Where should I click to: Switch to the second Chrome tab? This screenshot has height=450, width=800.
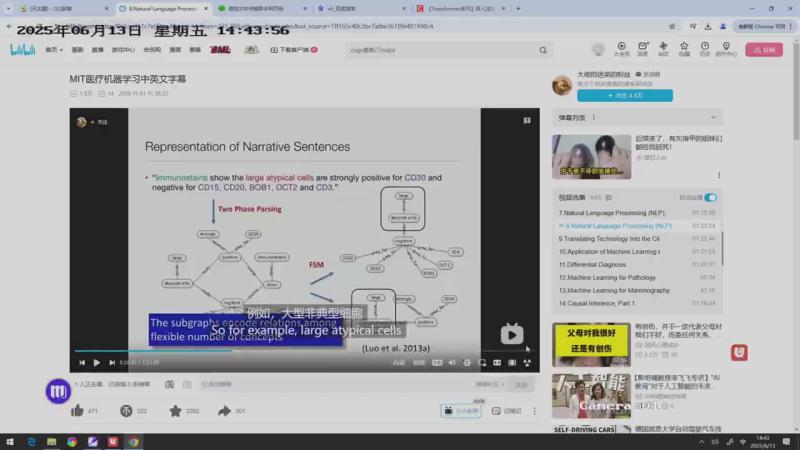(163, 9)
